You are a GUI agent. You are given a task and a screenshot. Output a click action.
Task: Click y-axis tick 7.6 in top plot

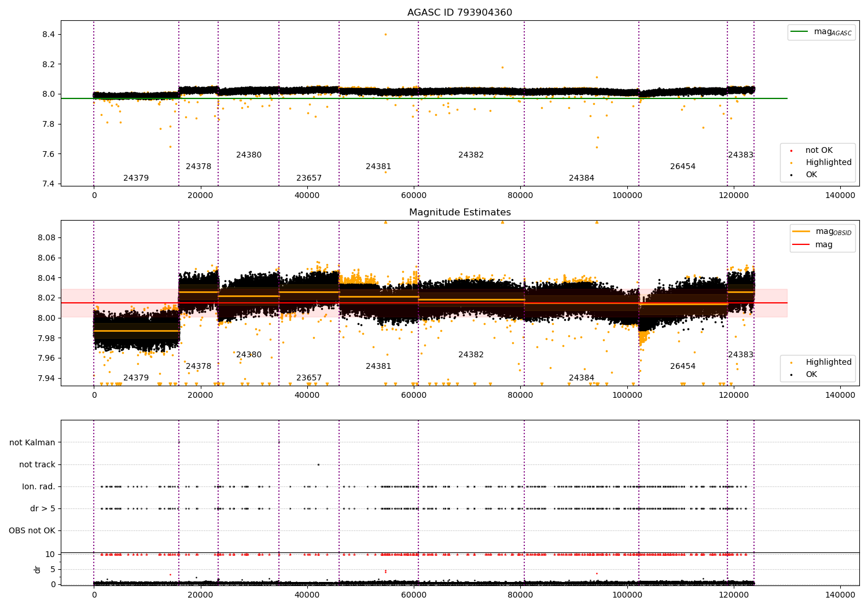49,154
